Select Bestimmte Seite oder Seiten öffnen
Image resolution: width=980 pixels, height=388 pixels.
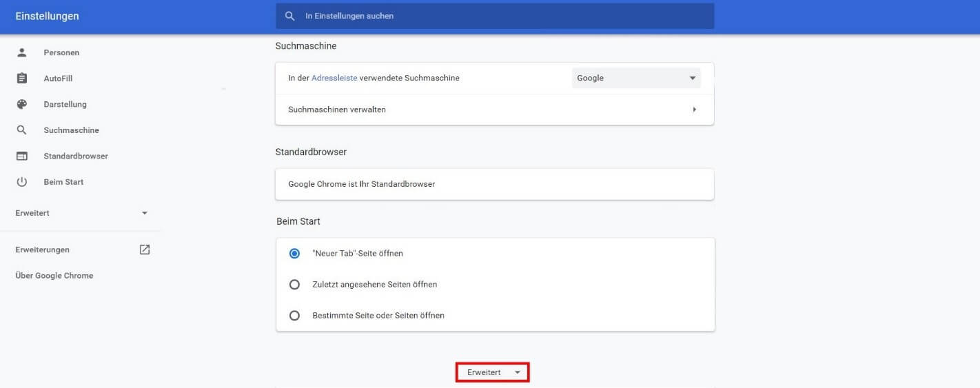click(x=295, y=316)
